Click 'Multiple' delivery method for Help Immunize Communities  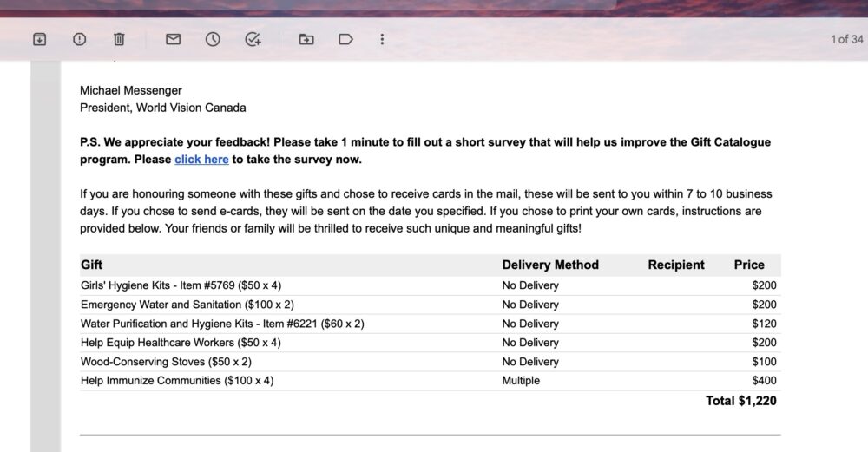pos(521,381)
